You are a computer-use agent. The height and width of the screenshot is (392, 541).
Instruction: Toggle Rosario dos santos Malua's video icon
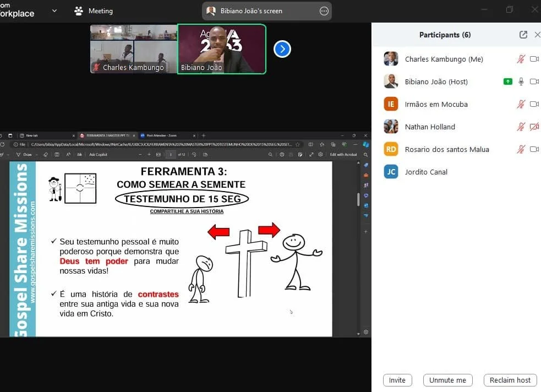533,149
